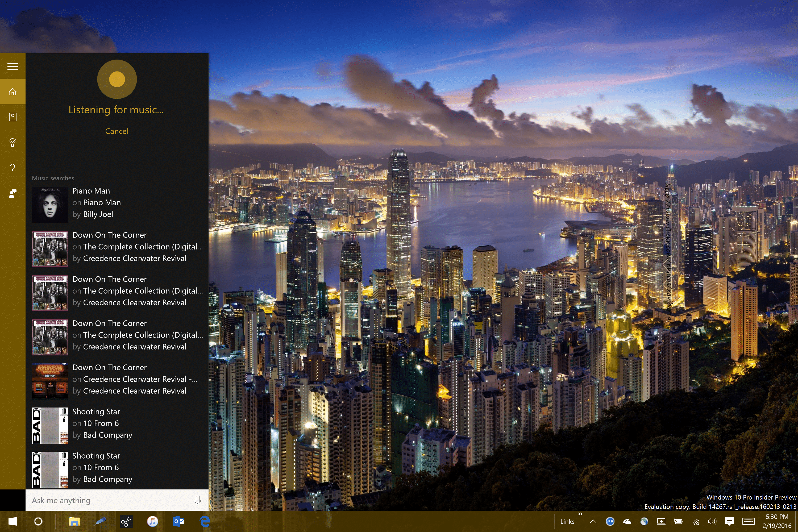Screen dimensions: 798x532
Task: Click the Ask me anything field
Action: click(117, 500)
